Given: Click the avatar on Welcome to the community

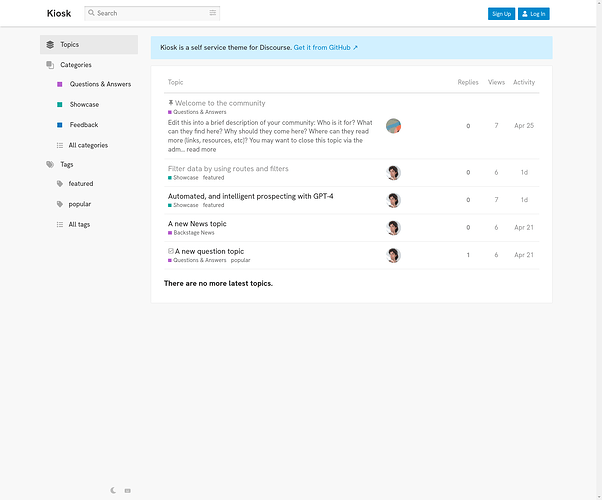Looking at the screenshot, I should (x=393, y=126).
